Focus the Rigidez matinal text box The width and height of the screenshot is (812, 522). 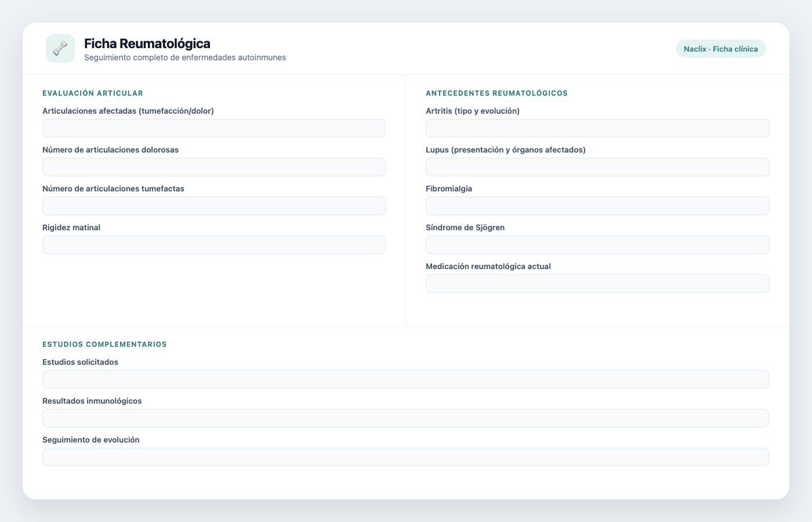pos(214,245)
